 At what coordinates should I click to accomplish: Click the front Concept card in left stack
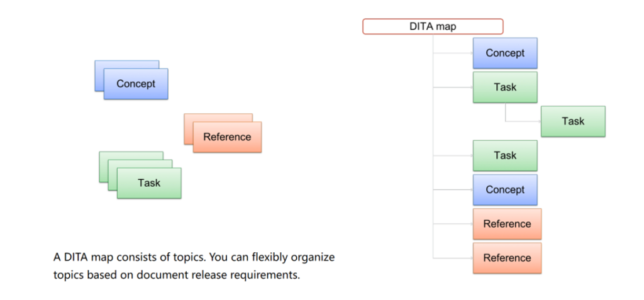pos(136,84)
